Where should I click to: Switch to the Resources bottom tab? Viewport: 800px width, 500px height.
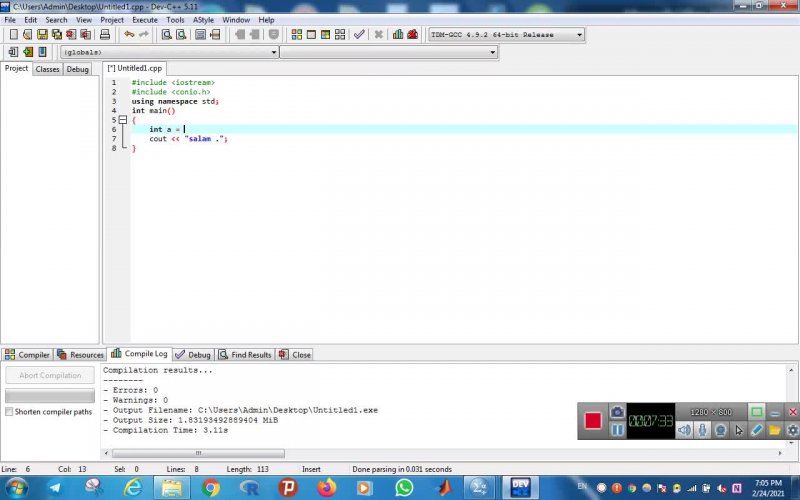coord(81,355)
